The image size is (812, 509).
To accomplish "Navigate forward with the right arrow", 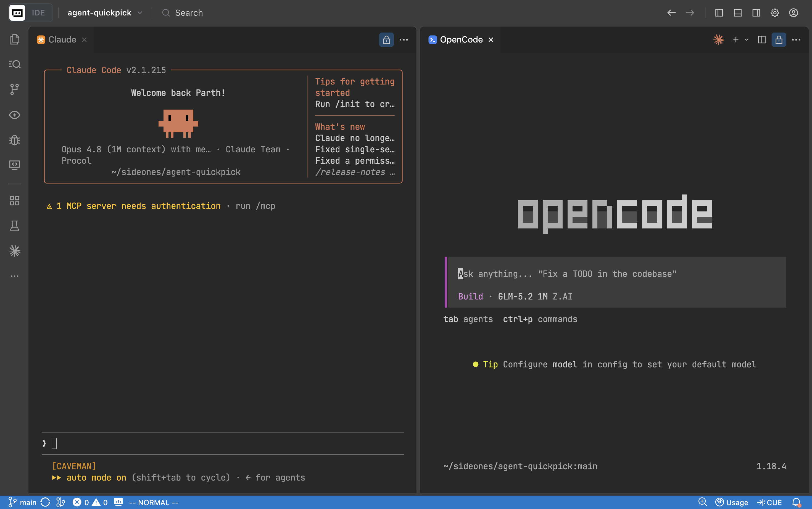I will [x=690, y=13].
